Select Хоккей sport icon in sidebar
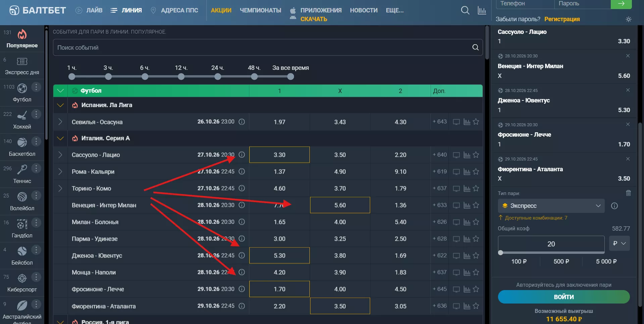Screen dimensions: 644x324 (x=22, y=115)
